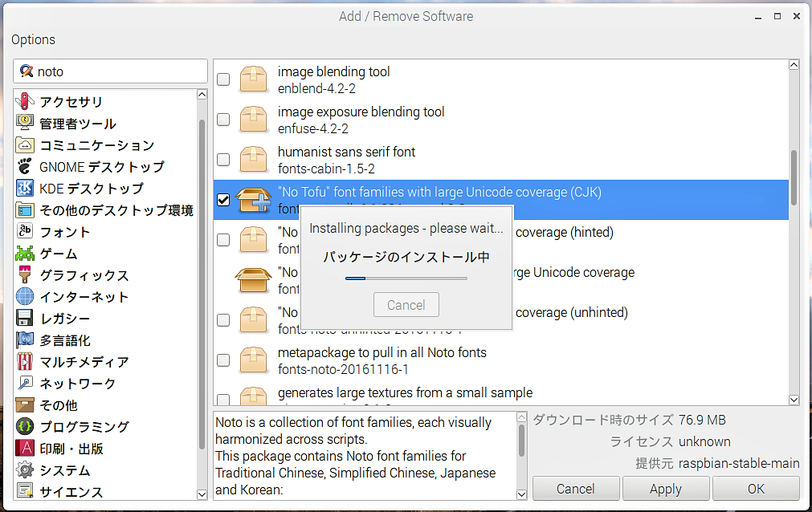The image size is (812, 512).
Task: Click the Noto description text in the details box
Action: coord(355,456)
